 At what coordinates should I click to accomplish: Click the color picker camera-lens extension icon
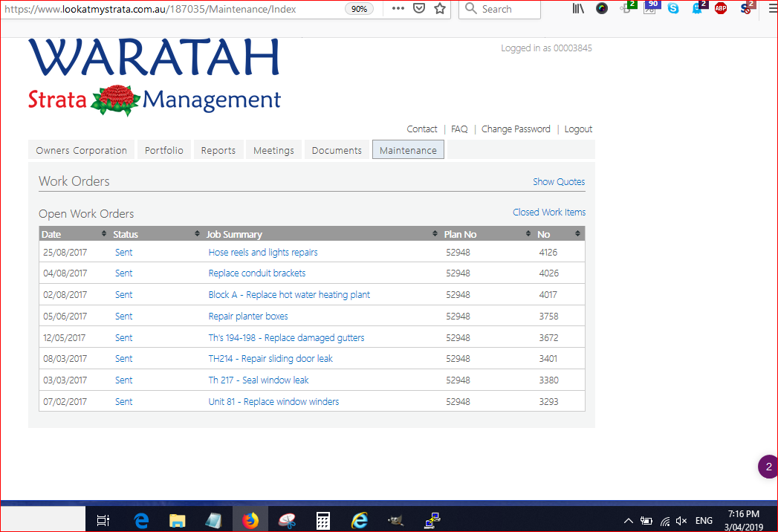[602, 8]
